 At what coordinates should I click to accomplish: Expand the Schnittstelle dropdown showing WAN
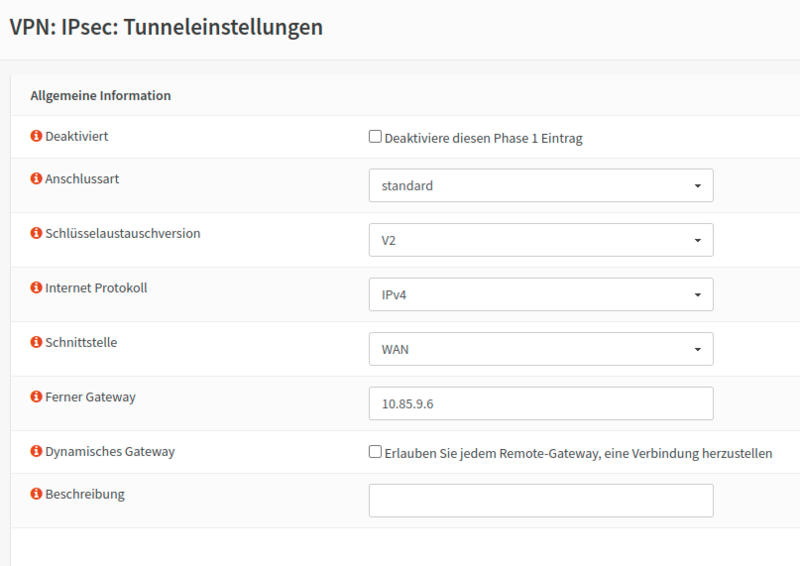[540, 349]
